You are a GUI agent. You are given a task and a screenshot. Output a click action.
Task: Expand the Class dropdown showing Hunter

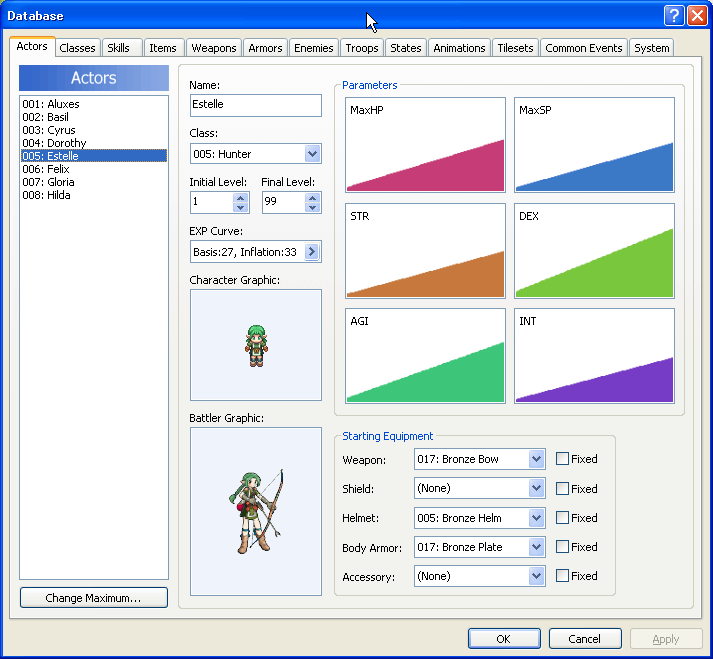click(312, 154)
